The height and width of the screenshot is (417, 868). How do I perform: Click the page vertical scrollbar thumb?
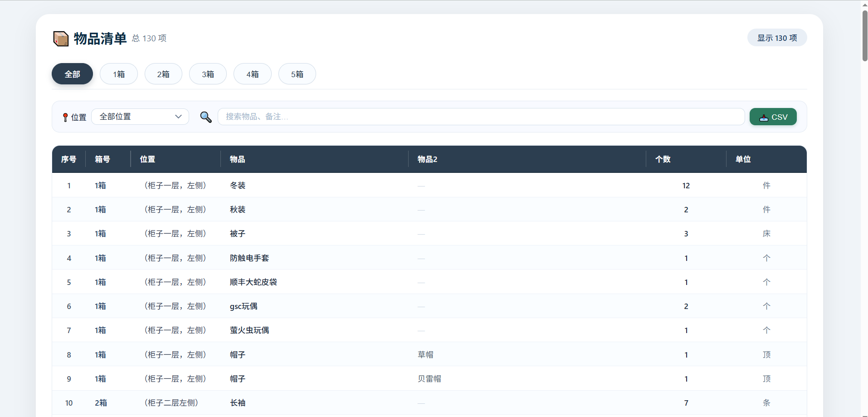864,35
